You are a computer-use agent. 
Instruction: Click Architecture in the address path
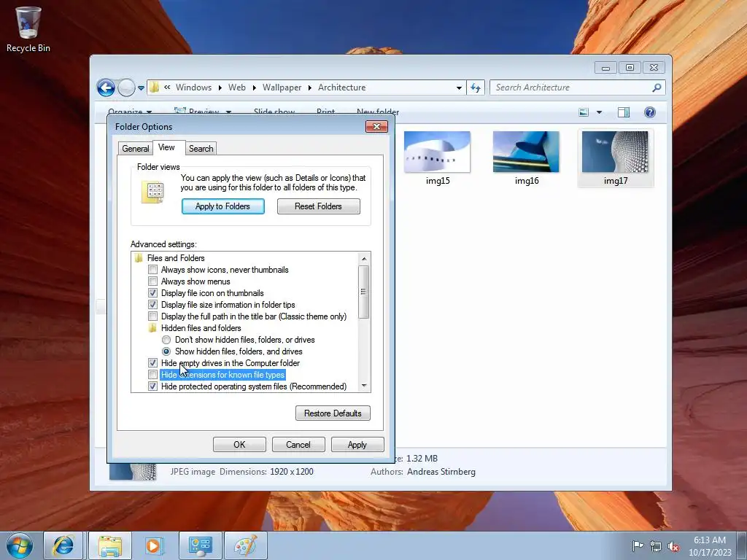tap(342, 87)
